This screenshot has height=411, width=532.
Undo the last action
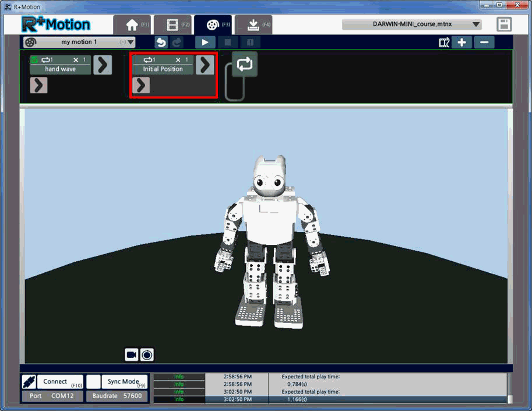(161, 43)
